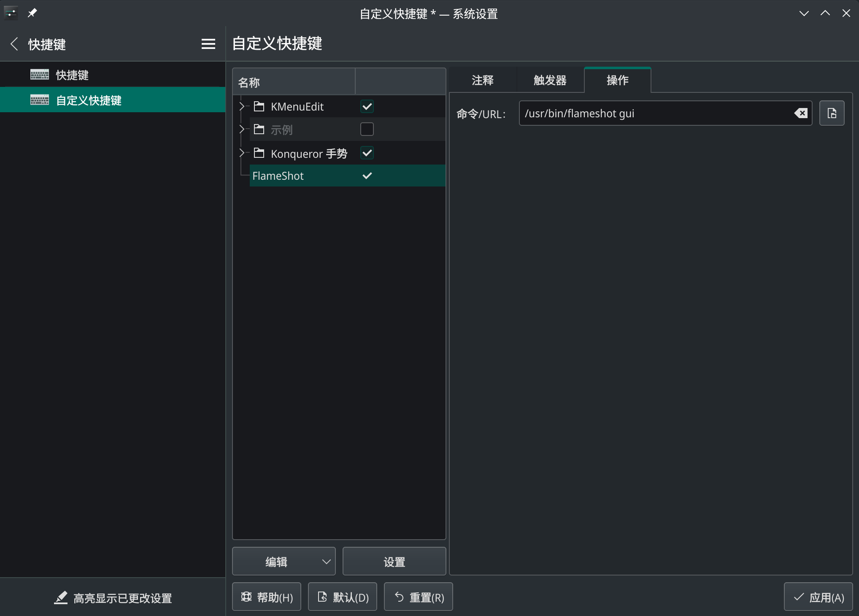Viewport: 859px width, 616px height.
Task: Click the KMenuEdit folder icon
Action: (x=259, y=106)
